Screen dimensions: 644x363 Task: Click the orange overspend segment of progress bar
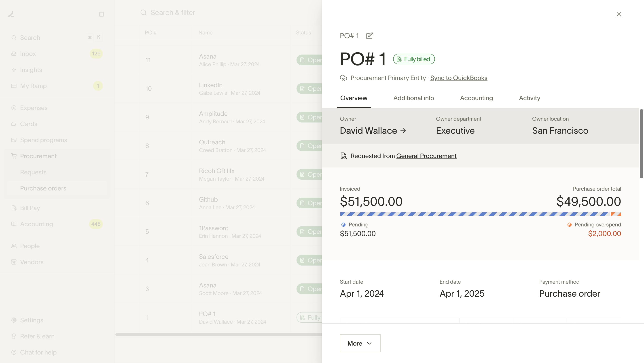click(616, 214)
